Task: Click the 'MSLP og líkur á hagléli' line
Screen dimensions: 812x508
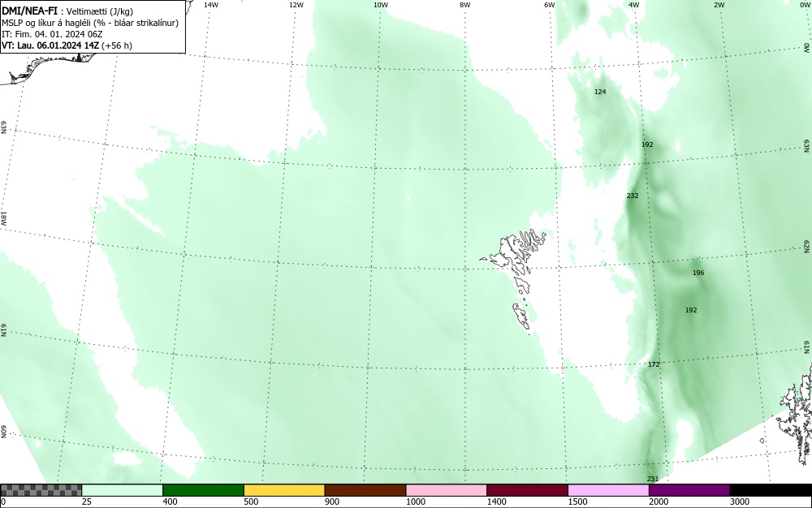Action: [x=90, y=23]
